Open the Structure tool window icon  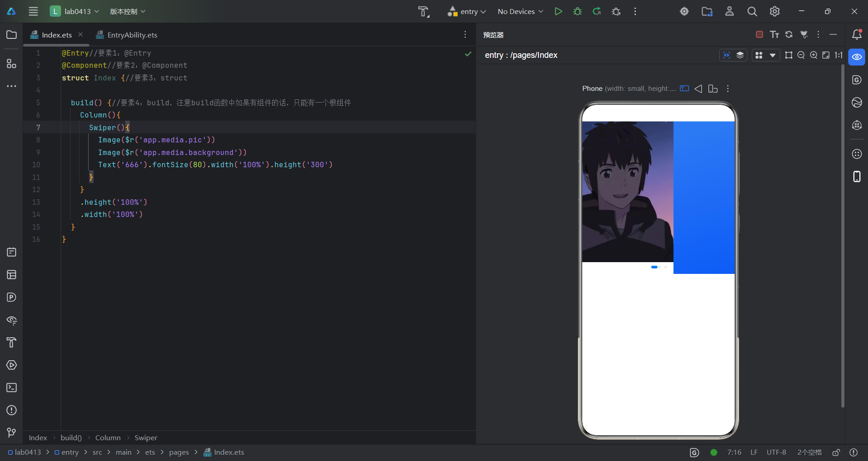coord(12,64)
